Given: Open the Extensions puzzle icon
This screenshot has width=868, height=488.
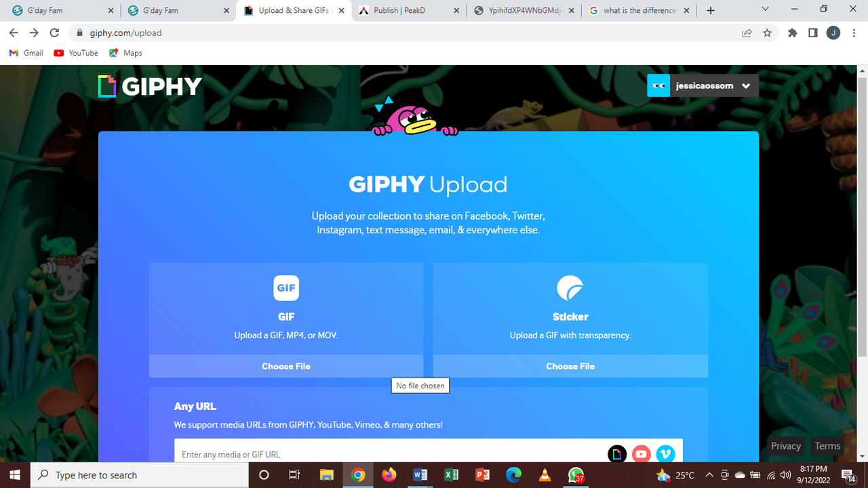Looking at the screenshot, I should (792, 33).
